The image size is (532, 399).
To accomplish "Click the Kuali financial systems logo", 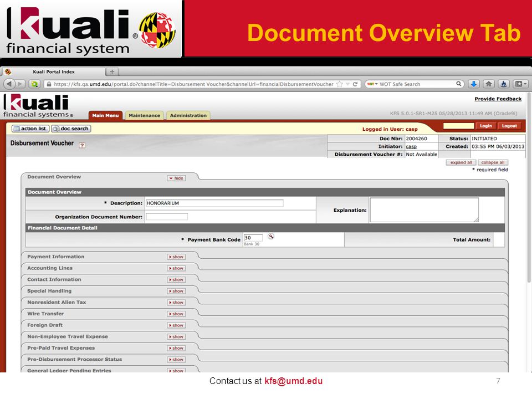I will coord(38,106).
